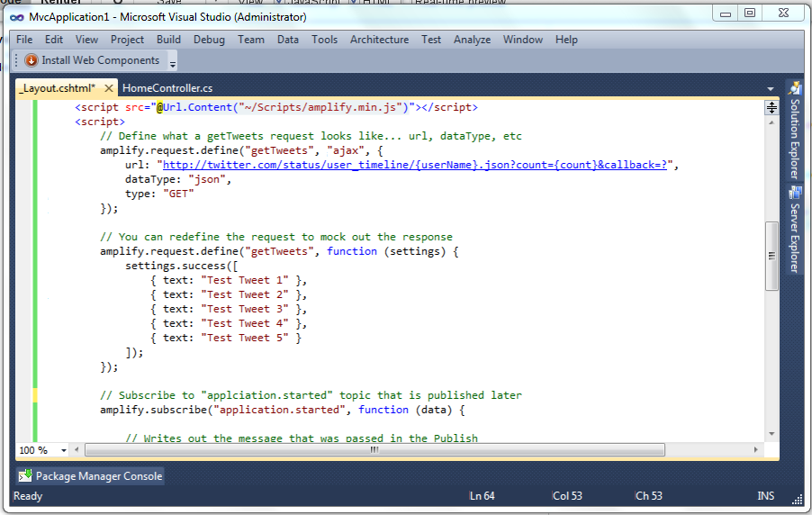Open the Build menu

[x=169, y=40]
